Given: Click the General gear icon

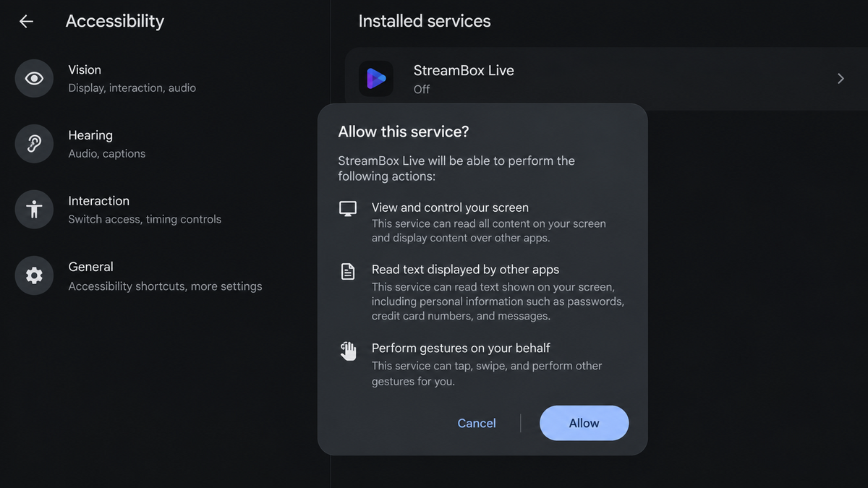Looking at the screenshot, I should pos(34,275).
